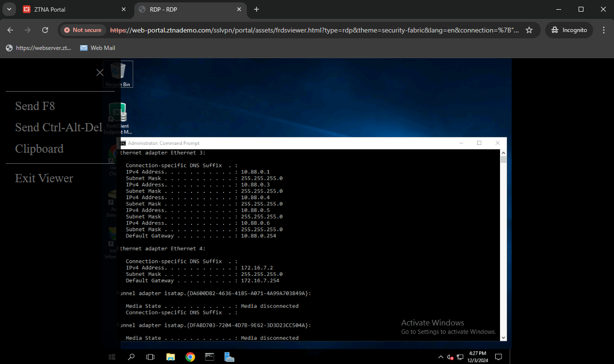Click the remote Windows Start button
Viewport: 614px width, 364px height.
[x=112, y=357]
